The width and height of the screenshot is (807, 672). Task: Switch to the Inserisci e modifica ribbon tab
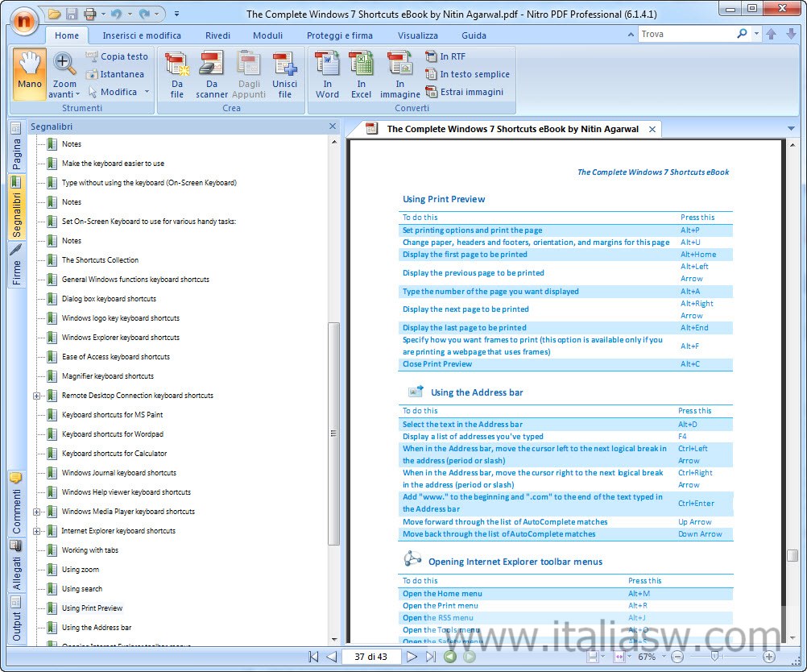pos(142,35)
